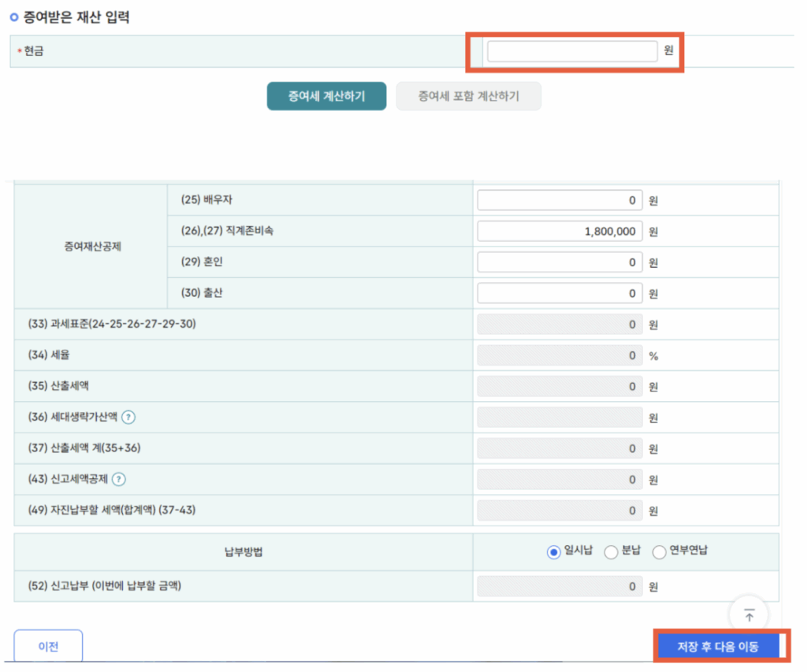Click the 배우자 deduction input field
The width and height of the screenshot is (807, 672).
[x=560, y=200]
